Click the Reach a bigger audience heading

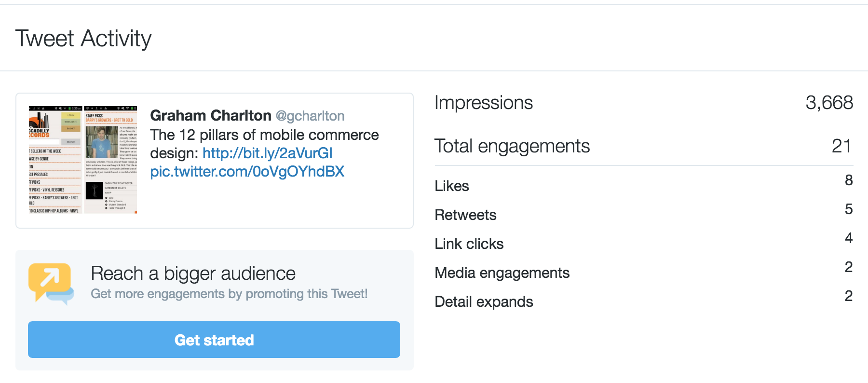coord(193,274)
